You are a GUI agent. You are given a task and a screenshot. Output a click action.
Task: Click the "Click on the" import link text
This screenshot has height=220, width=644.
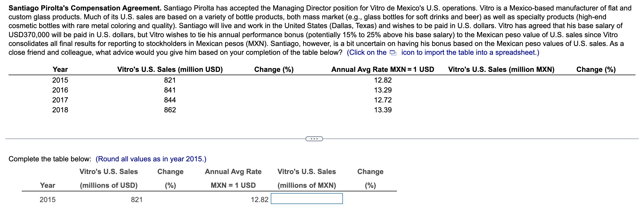click(367, 53)
